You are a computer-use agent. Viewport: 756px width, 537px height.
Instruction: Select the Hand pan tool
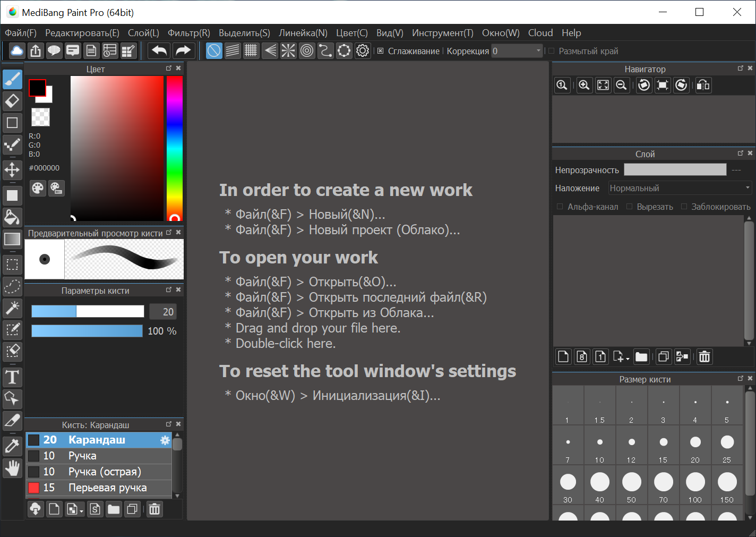click(12, 468)
